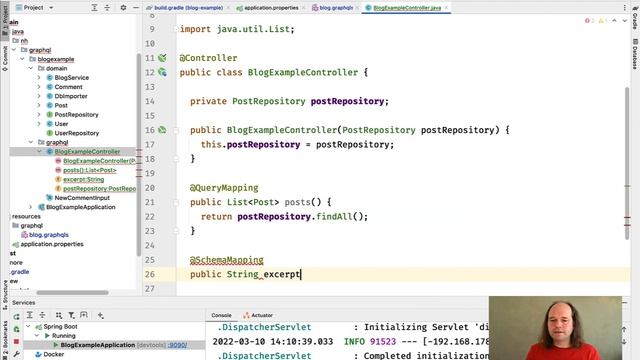Open the Database tool window side tab
The width and height of the screenshot is (640, 360).
click(635, 54)
